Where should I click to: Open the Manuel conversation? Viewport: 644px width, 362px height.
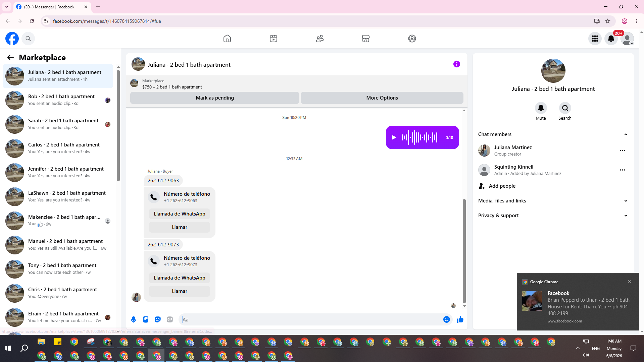[58, 245]
